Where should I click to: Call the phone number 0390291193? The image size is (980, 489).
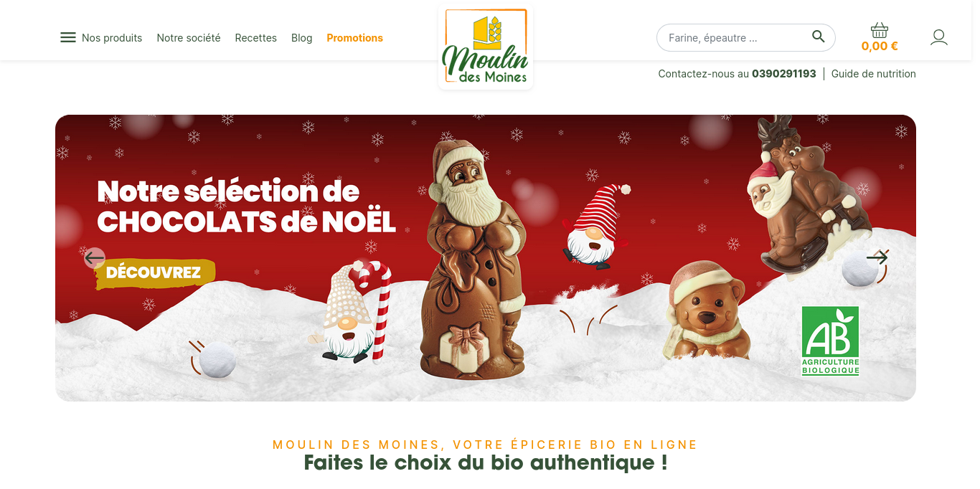(x=784, y=73)
